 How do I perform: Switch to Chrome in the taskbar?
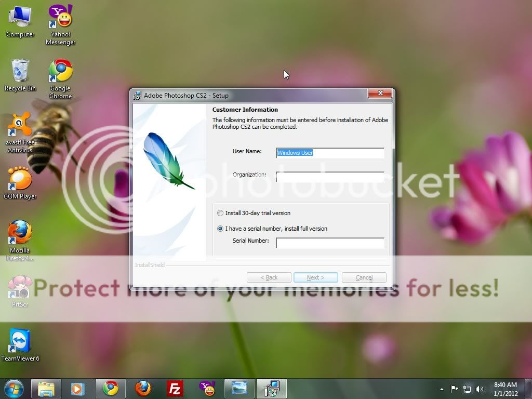pos(111,389)
